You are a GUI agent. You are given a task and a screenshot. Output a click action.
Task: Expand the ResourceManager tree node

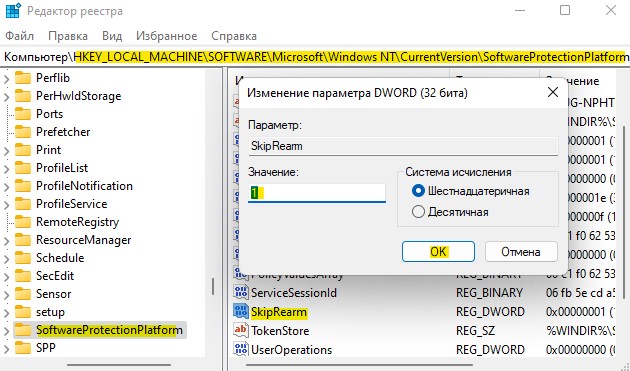(x=6, y=240)
